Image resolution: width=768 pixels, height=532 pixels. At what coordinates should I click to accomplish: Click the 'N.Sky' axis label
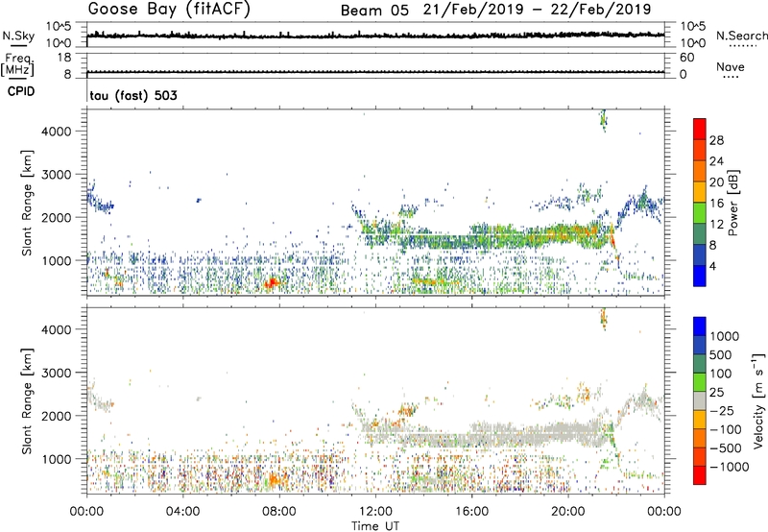coord(18,36)
